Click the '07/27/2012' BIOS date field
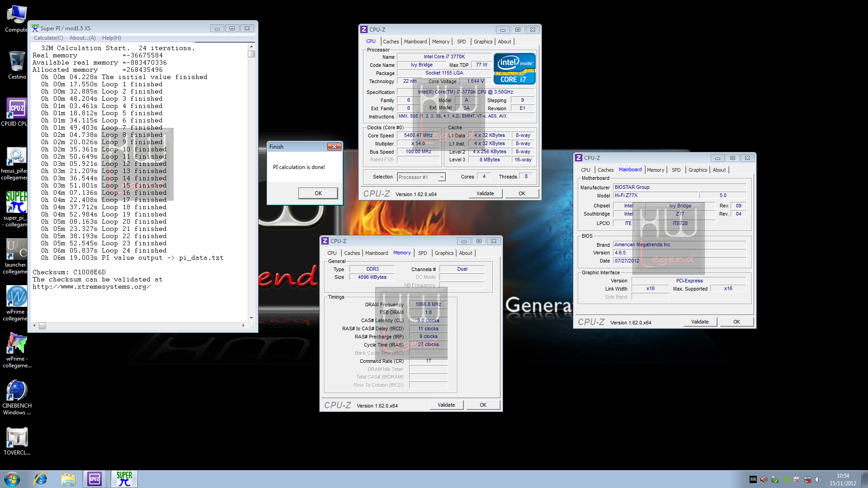The image size is (868, 488). [679, 261]
